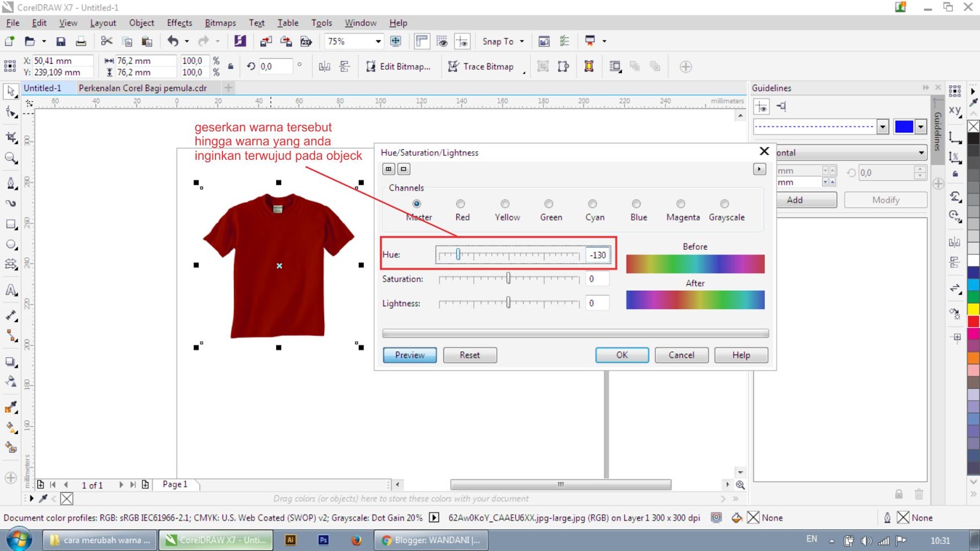This screenshot has height=551, width=980.
Task: Select the Green channel radio button
Action: coord(549,204)
